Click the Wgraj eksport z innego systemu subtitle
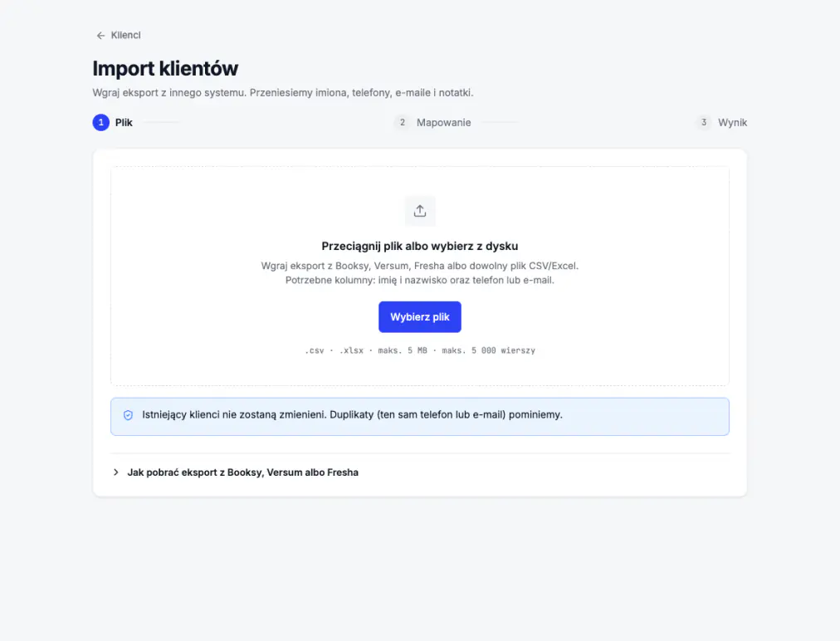Image resolution: width=840 pixels, height=641 pixels. [283, 93]
